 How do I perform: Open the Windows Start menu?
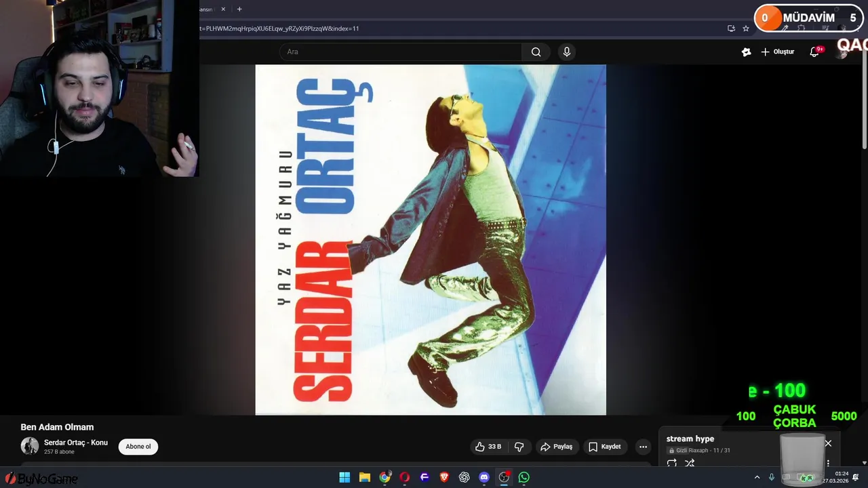coord(344,477)
